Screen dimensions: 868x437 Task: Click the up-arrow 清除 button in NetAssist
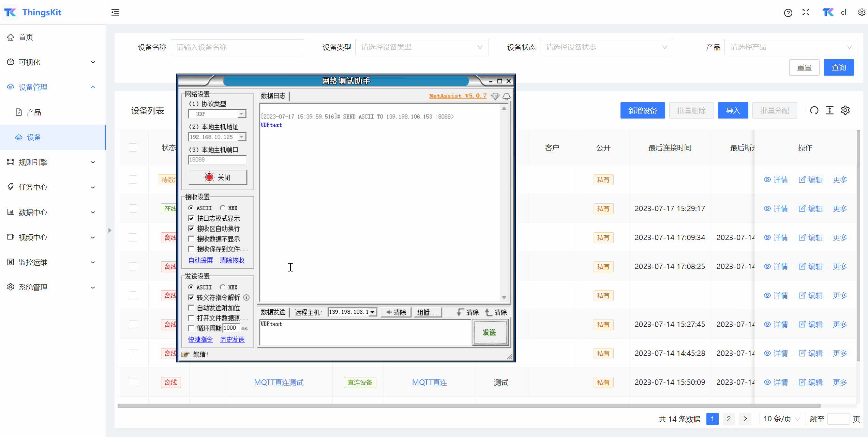pyautogui.click(x=496, y=312)
